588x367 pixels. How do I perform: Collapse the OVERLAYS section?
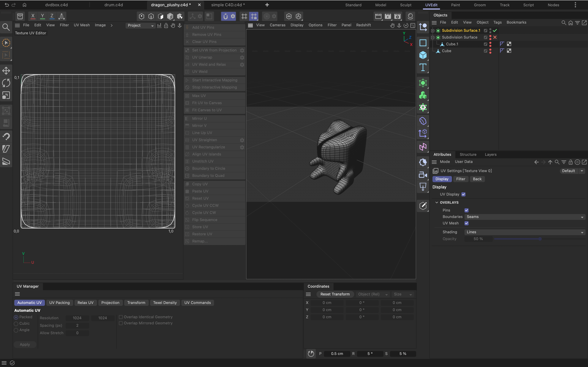(437, 202)
